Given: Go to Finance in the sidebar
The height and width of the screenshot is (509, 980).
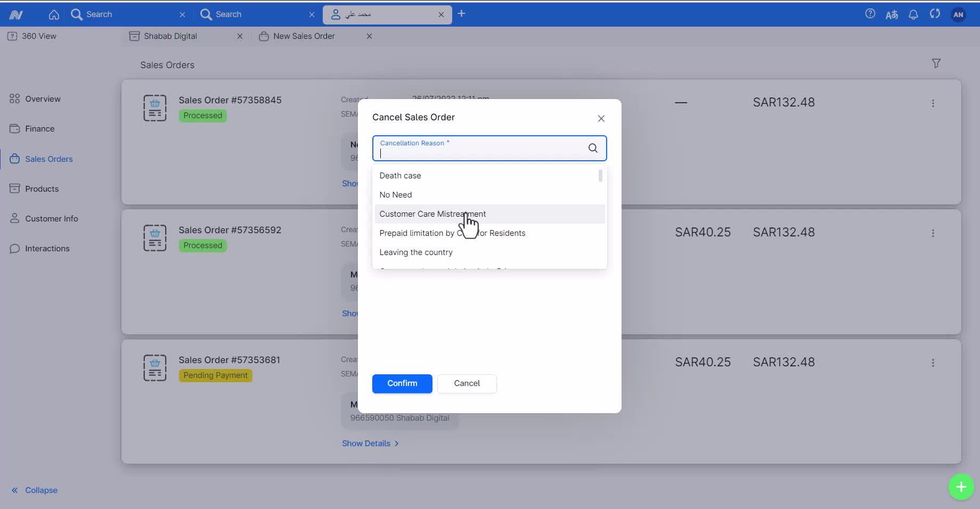Looking at the screenshot, I should pyautogui.click(x=39, y=129).
